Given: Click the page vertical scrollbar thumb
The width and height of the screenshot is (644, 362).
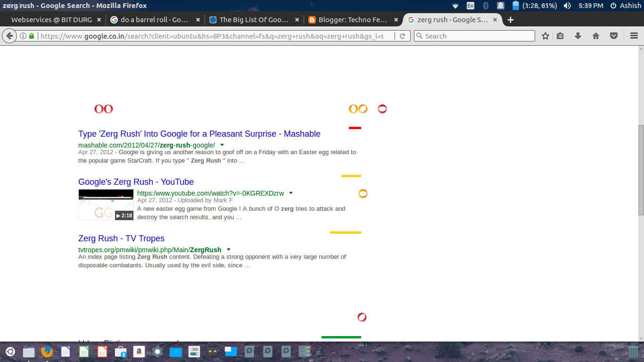Looking at the screenshot, I should pyautogui.click(x=641, y=169).
